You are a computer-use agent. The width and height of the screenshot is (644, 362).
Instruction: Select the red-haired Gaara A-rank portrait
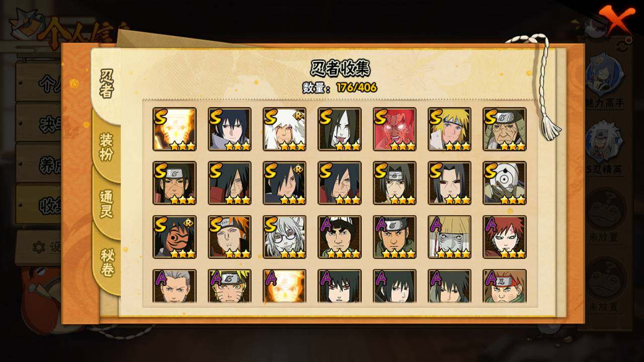pos(505,237)
